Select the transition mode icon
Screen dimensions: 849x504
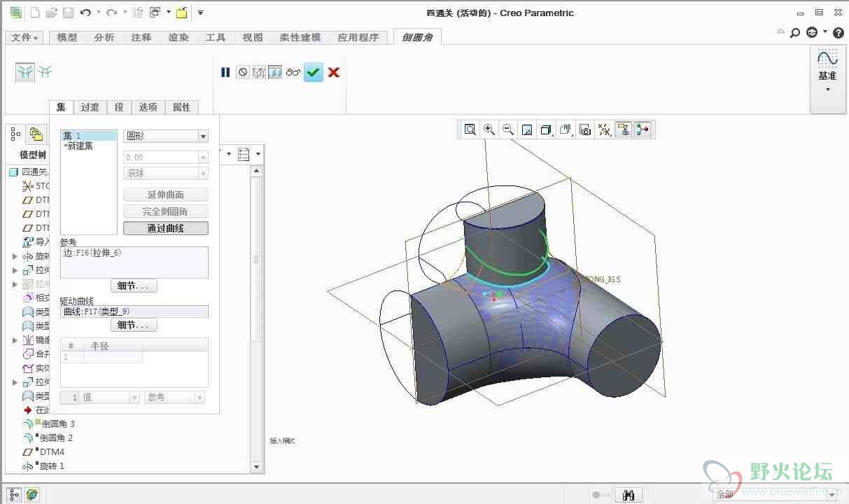(45, 71)
